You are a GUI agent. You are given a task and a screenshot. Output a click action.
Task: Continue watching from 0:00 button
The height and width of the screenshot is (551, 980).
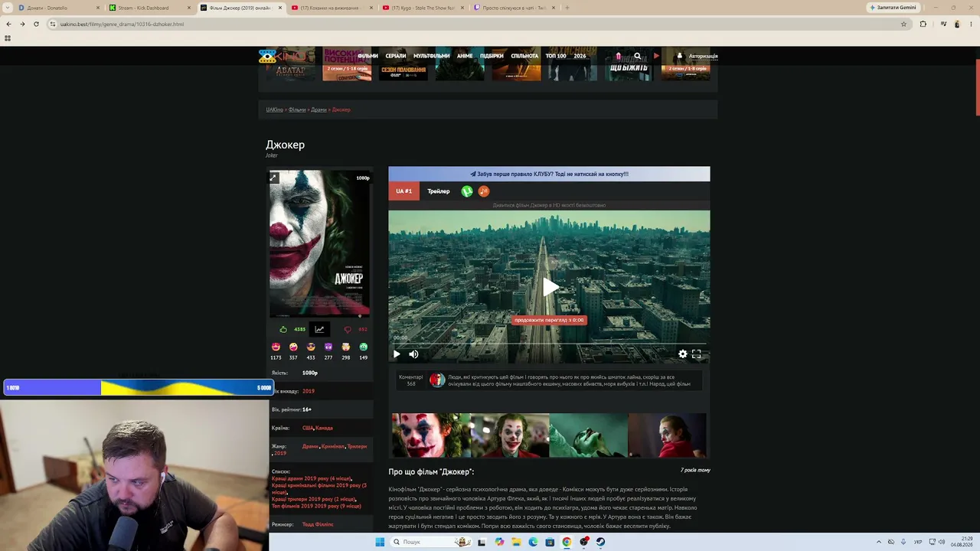549,320
